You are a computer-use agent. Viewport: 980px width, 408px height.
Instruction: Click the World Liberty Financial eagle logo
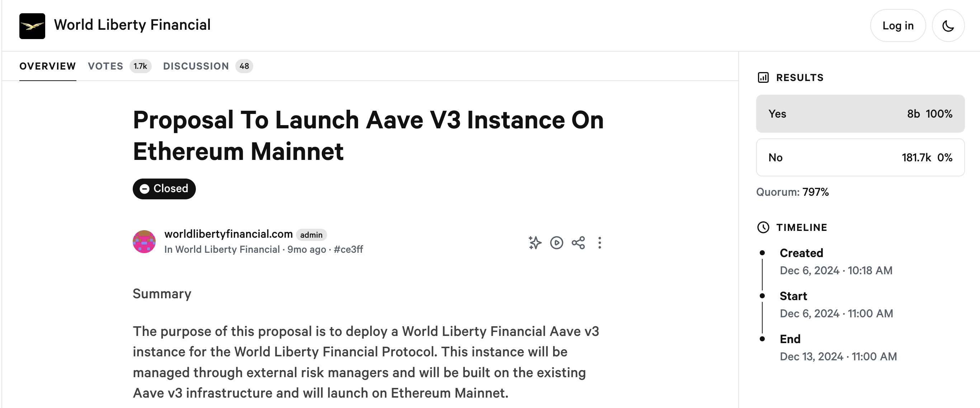tap(32, 26)
